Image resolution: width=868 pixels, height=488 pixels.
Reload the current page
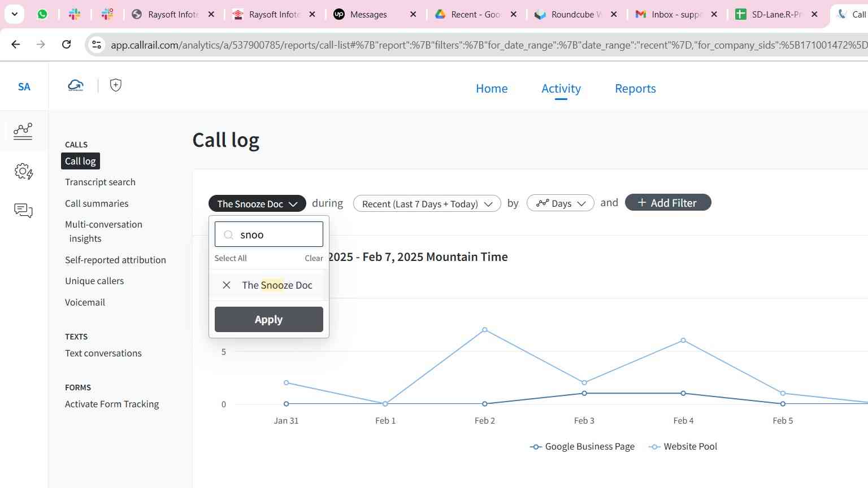coord(66,44)
